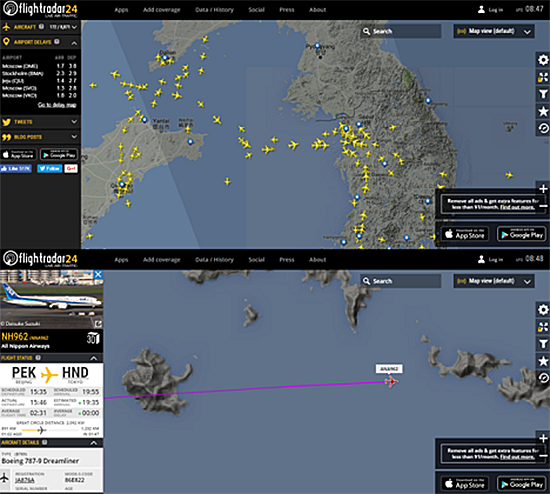This screenshot has height=494, width=550.
Task: Click the Facebook Like button
Action: (16, 169)
